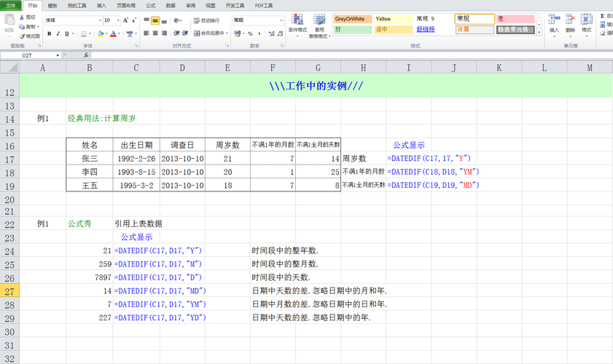Click the insert function fx icon
This screenshot has width=613, height=364.
tap(86, 55)
